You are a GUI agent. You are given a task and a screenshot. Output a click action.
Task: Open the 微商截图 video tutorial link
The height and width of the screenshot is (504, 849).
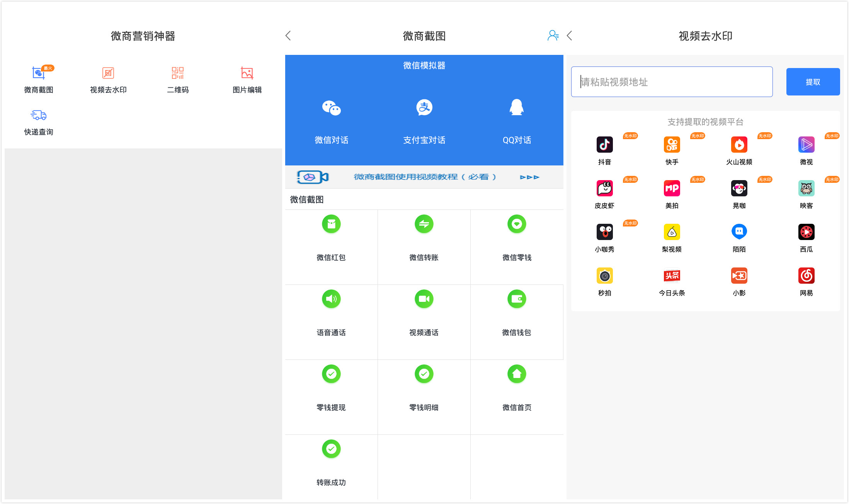coord(425,177)
